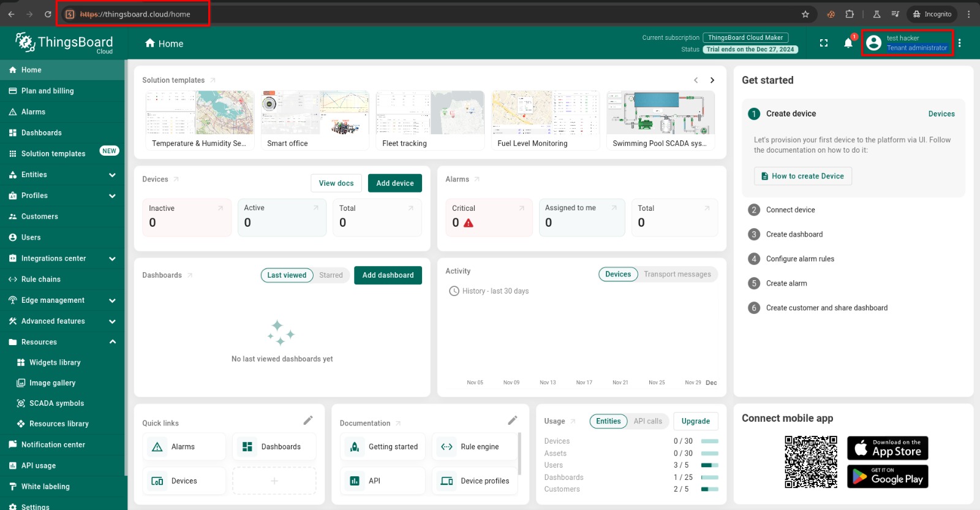Open Usage widget arrow link icon
This screenshot has width=980, height=510.
click(573, 421)
